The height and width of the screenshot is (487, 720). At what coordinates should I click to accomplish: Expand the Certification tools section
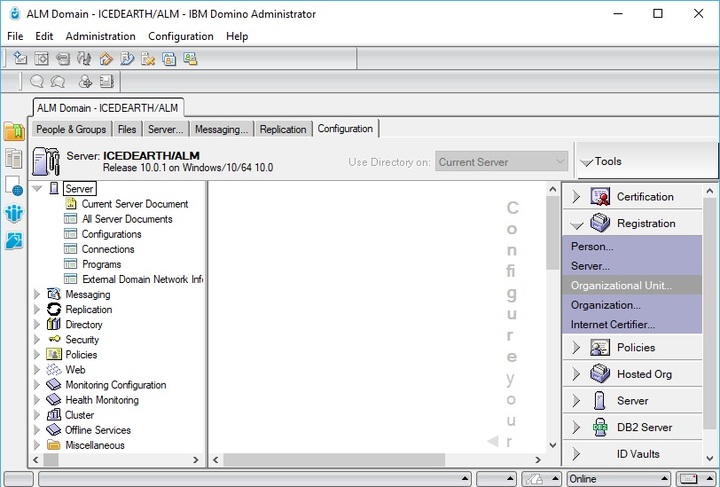(x=576, y=197)
